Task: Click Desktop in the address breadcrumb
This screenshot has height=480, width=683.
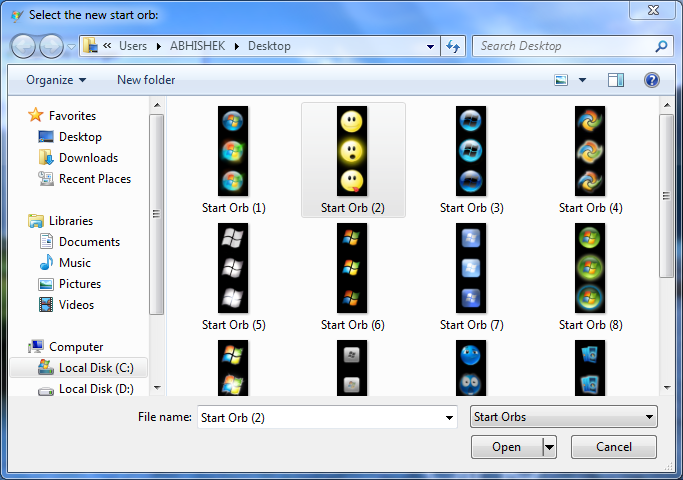Action: pos(269,46)
